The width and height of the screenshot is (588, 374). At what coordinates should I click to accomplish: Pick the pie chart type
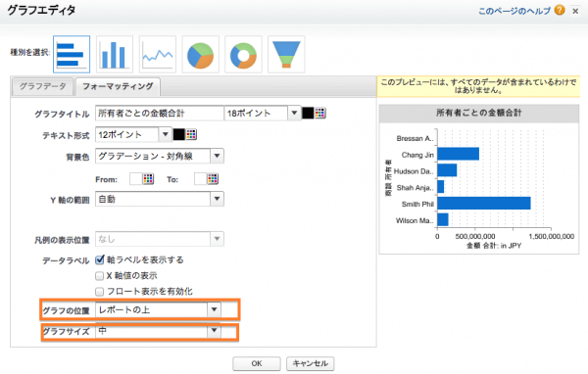[200, 55]
